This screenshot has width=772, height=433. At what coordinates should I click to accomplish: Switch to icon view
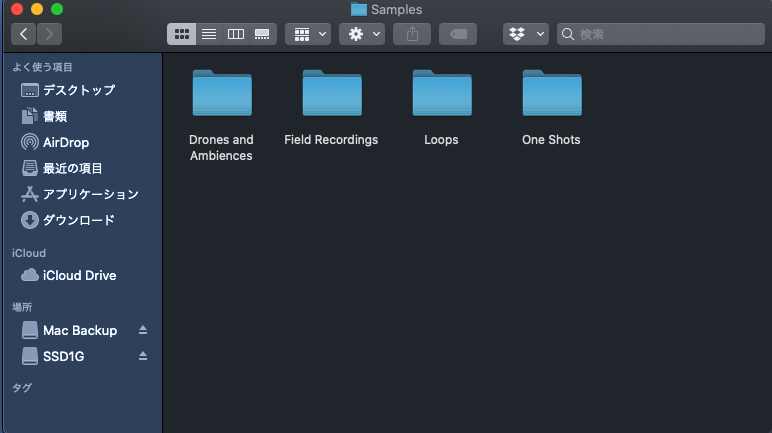[x=181, y=34]
